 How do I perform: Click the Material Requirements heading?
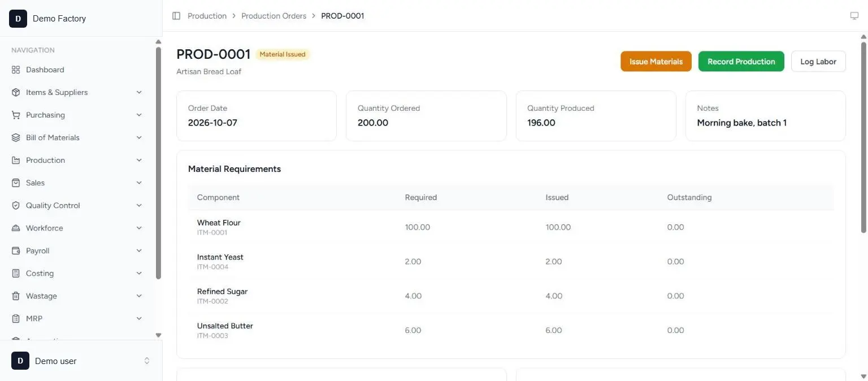[235, 169]
